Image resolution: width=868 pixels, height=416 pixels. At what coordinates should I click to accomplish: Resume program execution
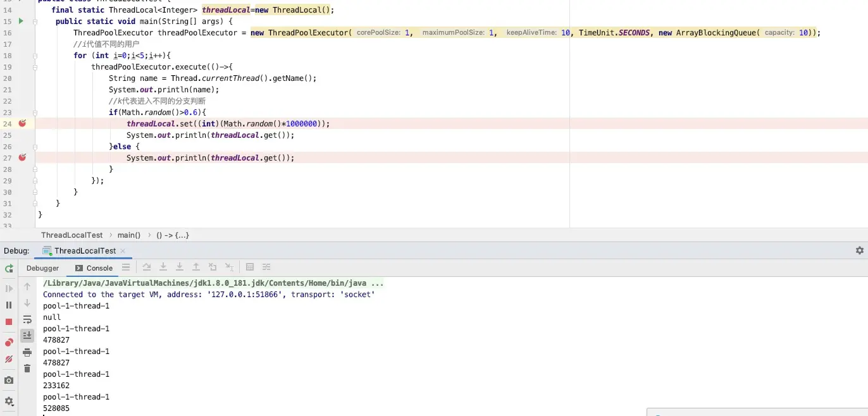point(9,288)
